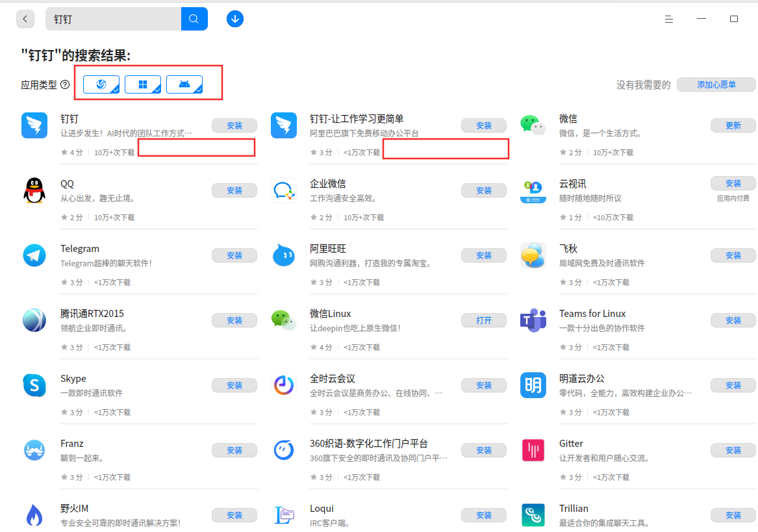Screen dimensions: 758x532
Task: Open the download manager arrow icon
Action: pyautogui.click(x=235, y=19)
